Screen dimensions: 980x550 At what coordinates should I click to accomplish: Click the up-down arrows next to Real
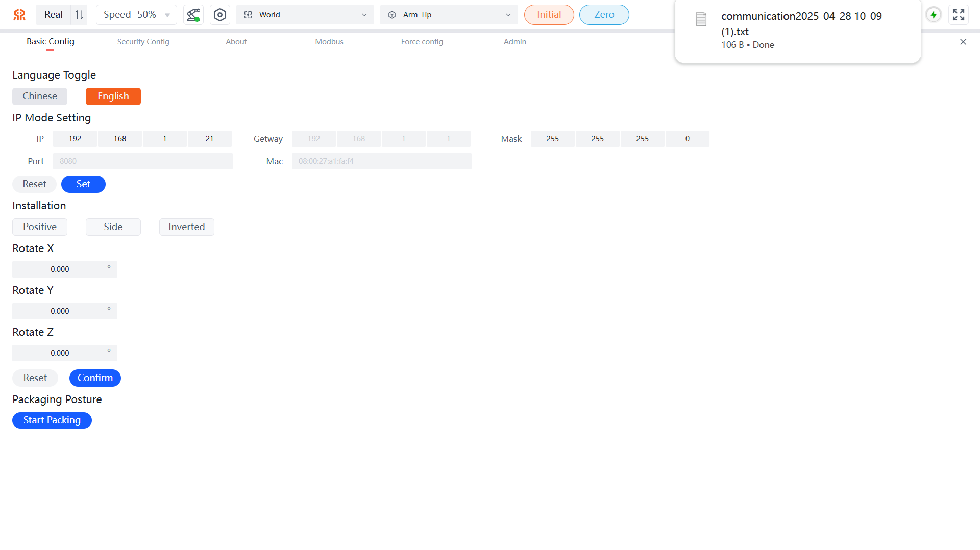click(x=79, y=15)
